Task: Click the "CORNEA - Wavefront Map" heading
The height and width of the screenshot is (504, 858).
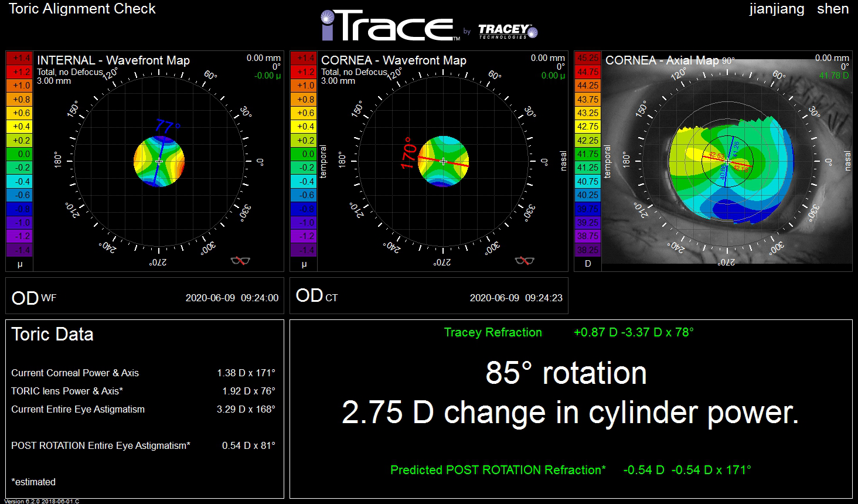Action: point(394,60)
